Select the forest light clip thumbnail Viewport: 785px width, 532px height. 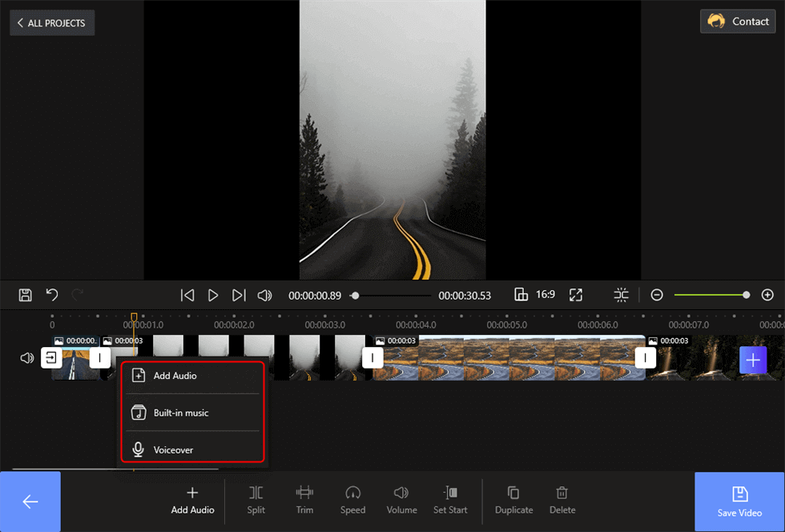coord(701,357)
